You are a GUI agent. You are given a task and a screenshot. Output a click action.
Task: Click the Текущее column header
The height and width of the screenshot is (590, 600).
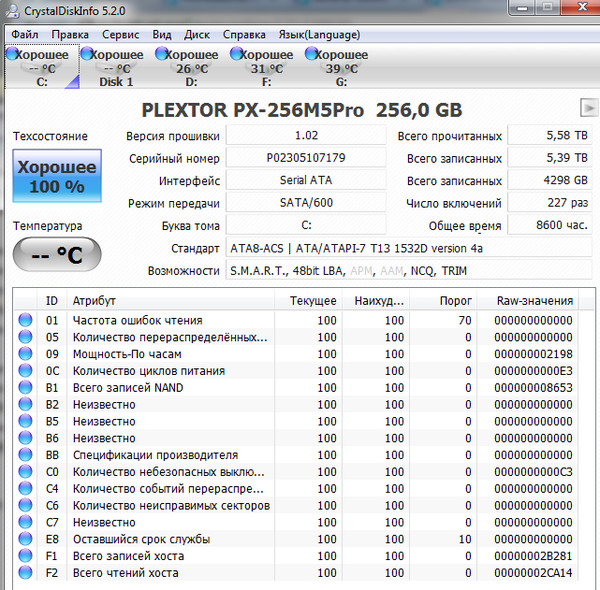(308, 301)
